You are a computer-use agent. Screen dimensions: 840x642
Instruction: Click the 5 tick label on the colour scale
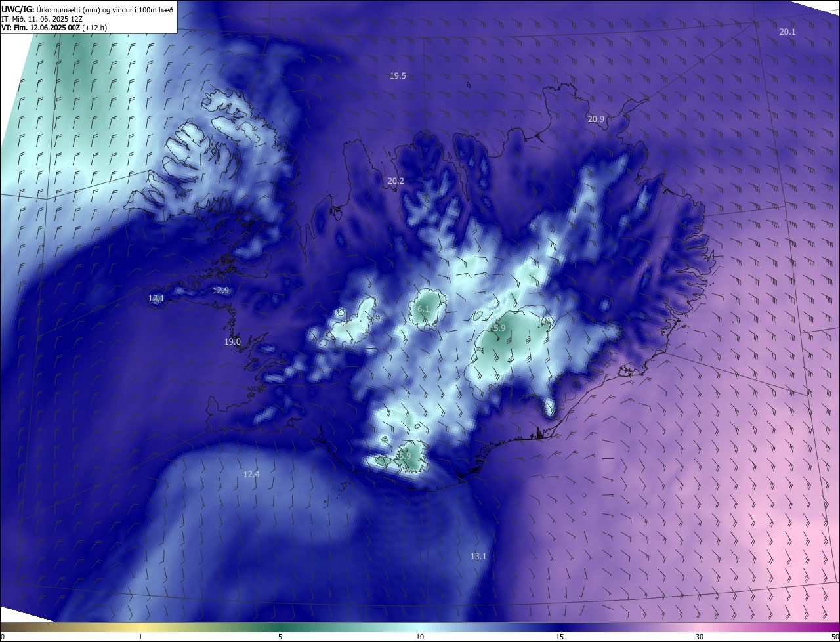pyautogui.click(x=280, y=637)
